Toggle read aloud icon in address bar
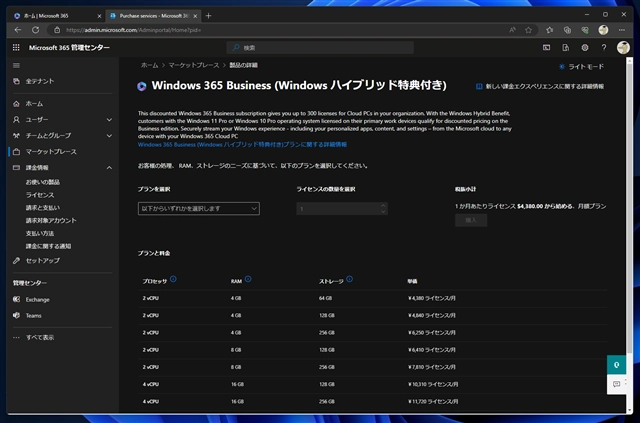The image size is (640, 423). coord(512,30)
